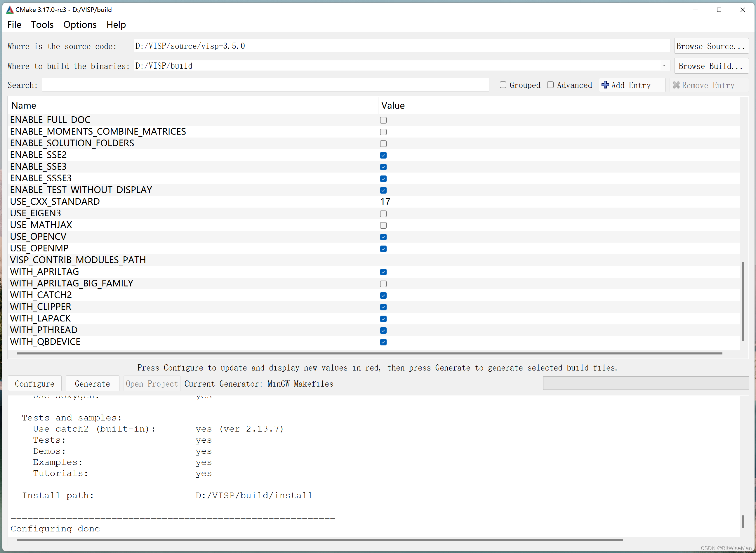Click the gray X Remove Entry icon
This screenshot has height=553, width=756.
pos(676,85)
